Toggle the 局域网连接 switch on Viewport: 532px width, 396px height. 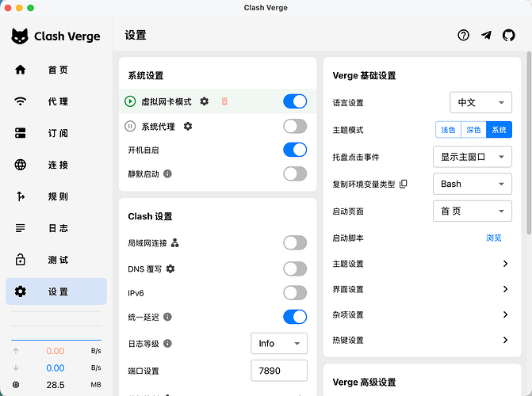point(295,243)
